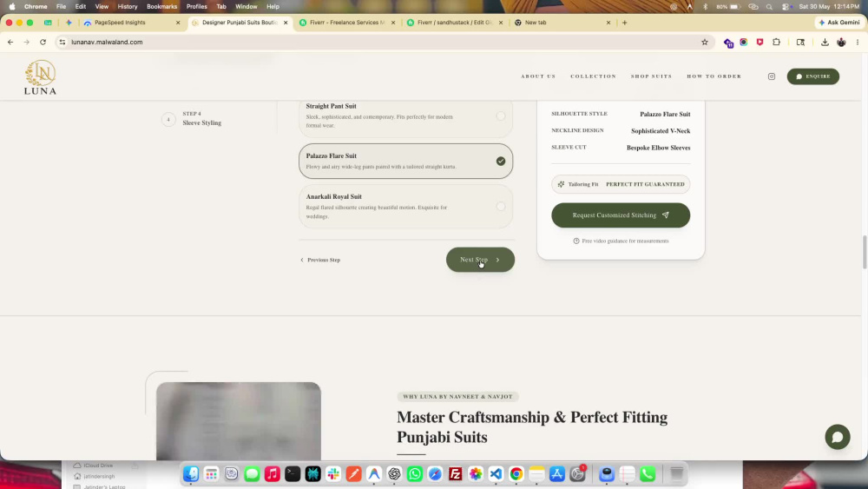Click the 'PERFECT FIT GUARANTEED' tailoring badge
The height and width of the screenshot is (489, 868).
[621, 184]
